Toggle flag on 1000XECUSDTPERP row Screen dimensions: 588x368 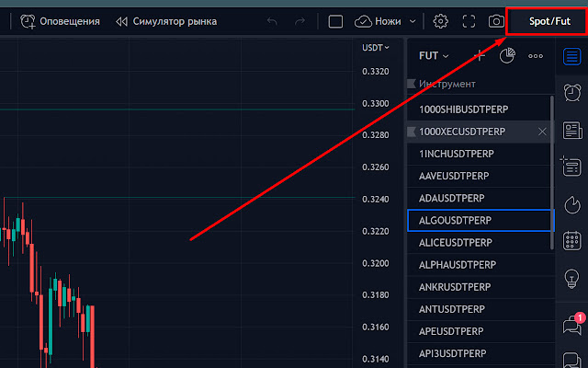412,132
